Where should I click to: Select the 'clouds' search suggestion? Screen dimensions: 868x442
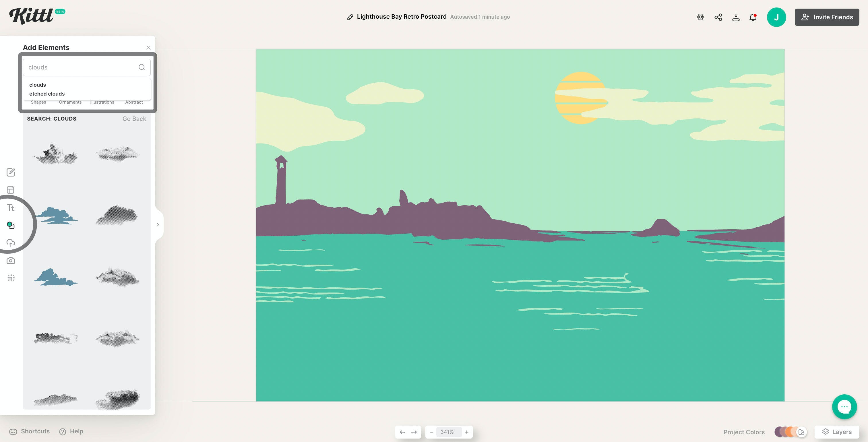(x=37, y=85)
